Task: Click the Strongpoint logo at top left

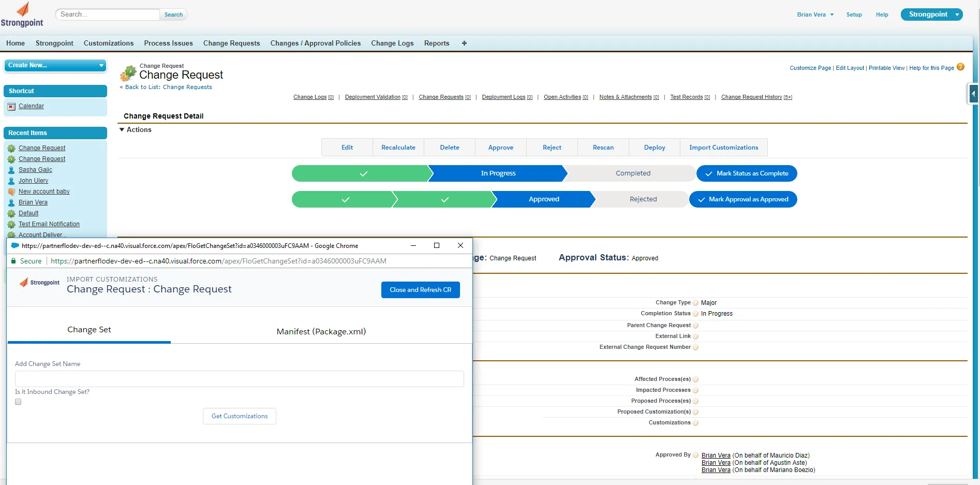Action: [x=22, y=14]
